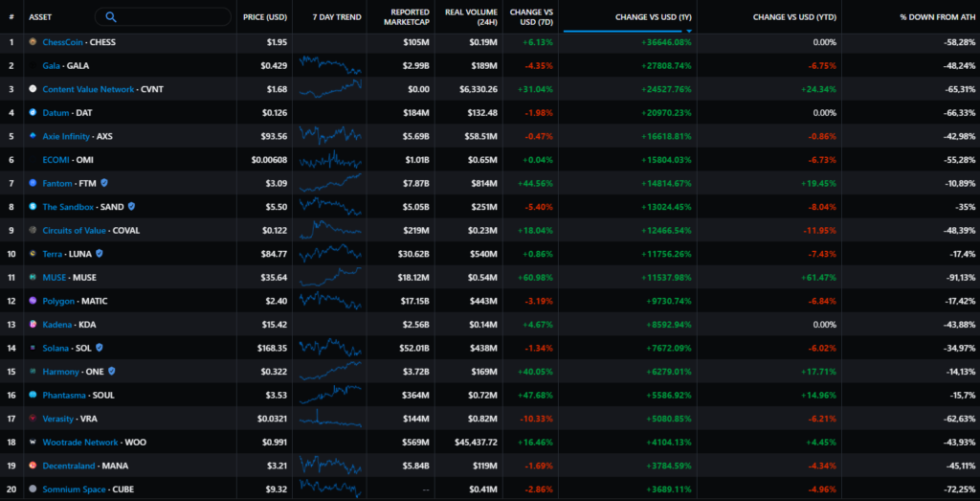
Task: Click the search magnifier icon
Action: pos(111,16)
